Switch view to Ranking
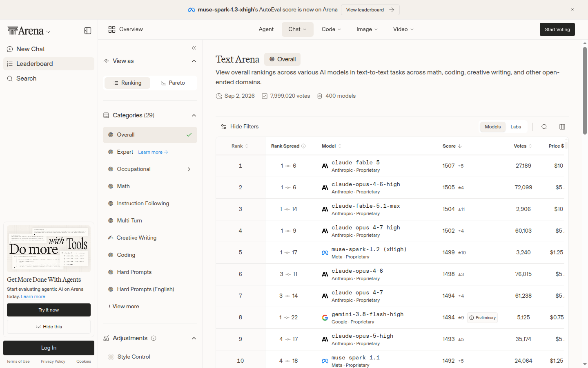This screenshot has height=368, width=588. (127, 83)
